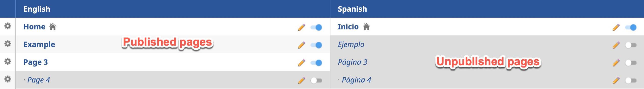Open settings gear for Home row
644x89 pixels.
coord(8,26)
